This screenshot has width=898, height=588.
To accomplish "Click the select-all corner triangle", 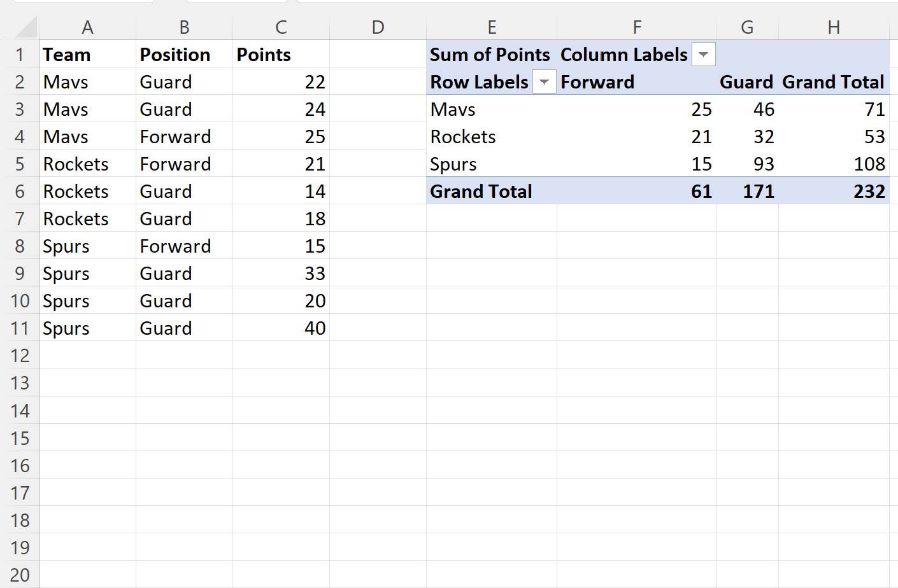I will click(x=26, y=27).
